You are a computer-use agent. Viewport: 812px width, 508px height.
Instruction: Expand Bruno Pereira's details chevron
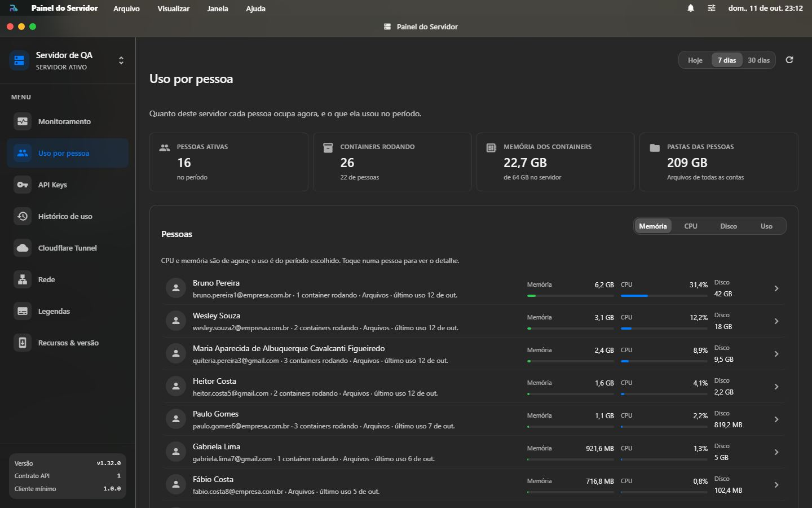click(x=776, y=288)
